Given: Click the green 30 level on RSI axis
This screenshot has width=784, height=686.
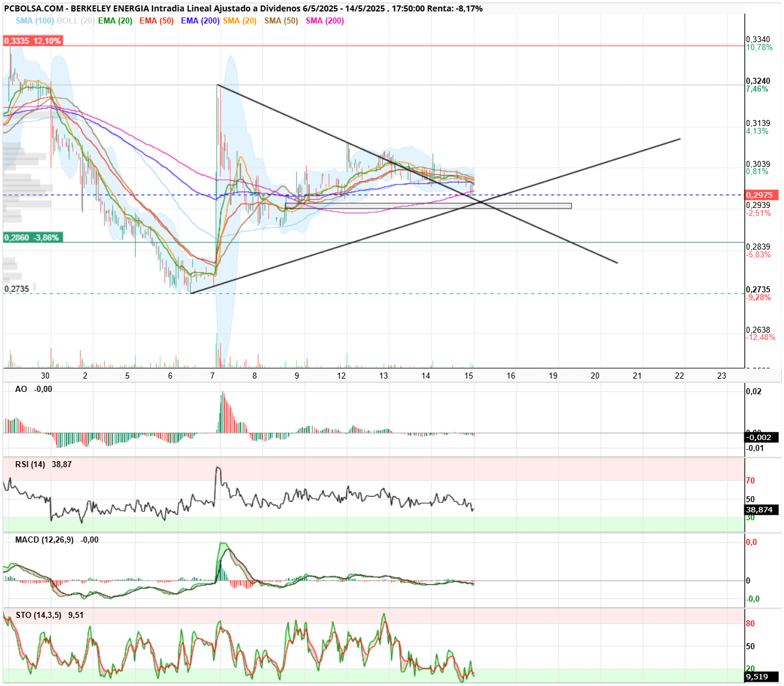Looking at the screenshot, I should [x=750, y=518].
